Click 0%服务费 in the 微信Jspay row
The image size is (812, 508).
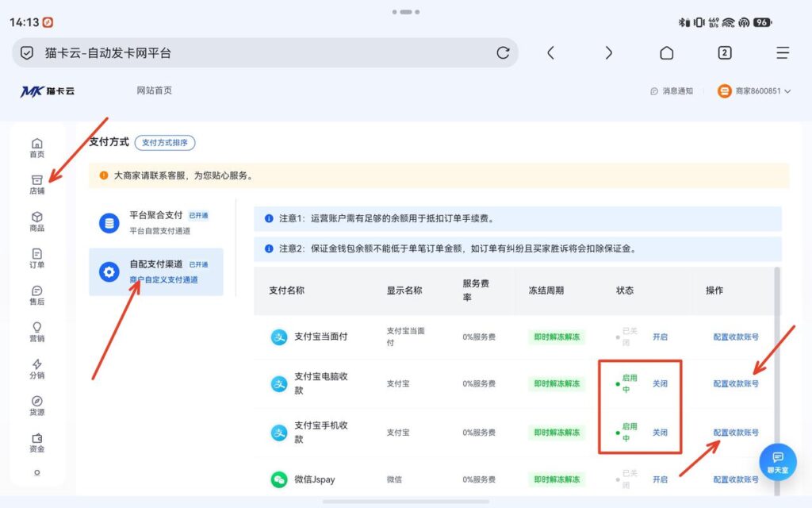[479, 479]
